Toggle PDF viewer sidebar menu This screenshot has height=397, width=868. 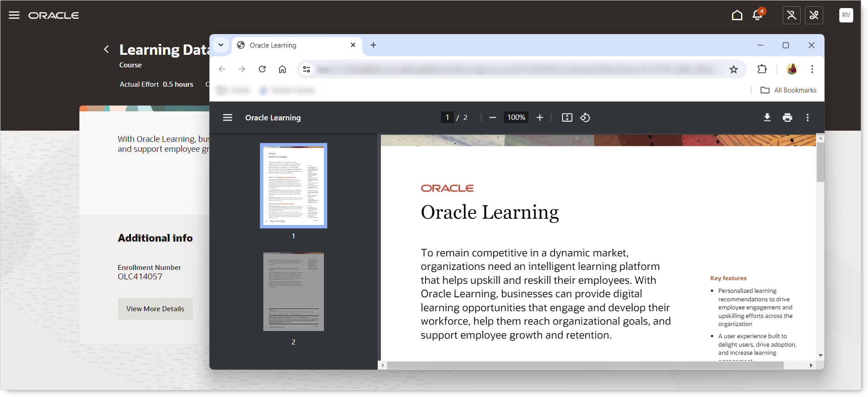[227, 118]
